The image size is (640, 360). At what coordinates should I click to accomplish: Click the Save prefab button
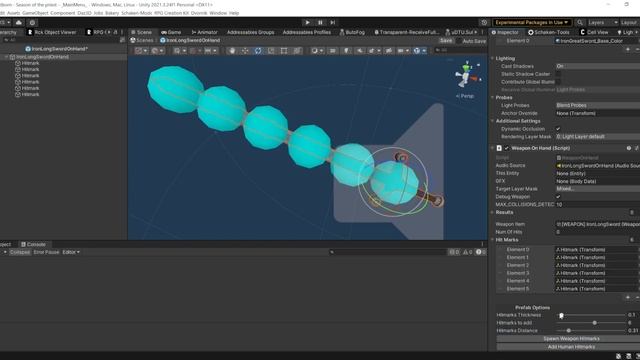(446, 41)
